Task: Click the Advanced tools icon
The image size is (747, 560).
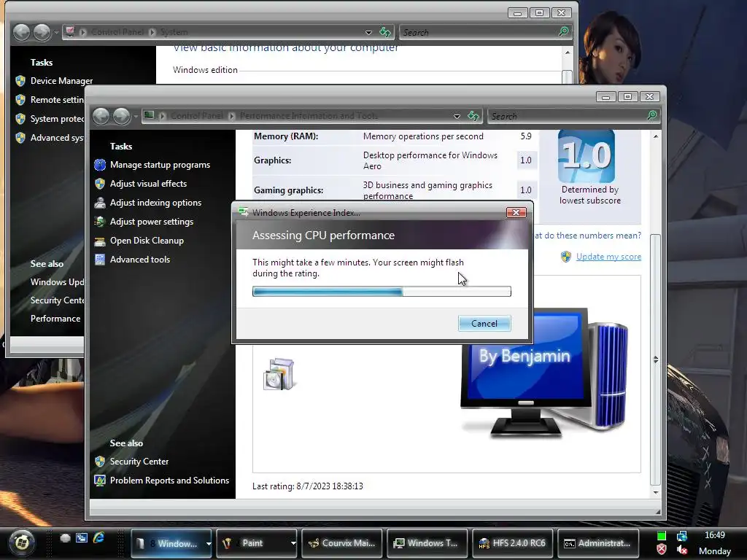Action: tap(100, 260)
